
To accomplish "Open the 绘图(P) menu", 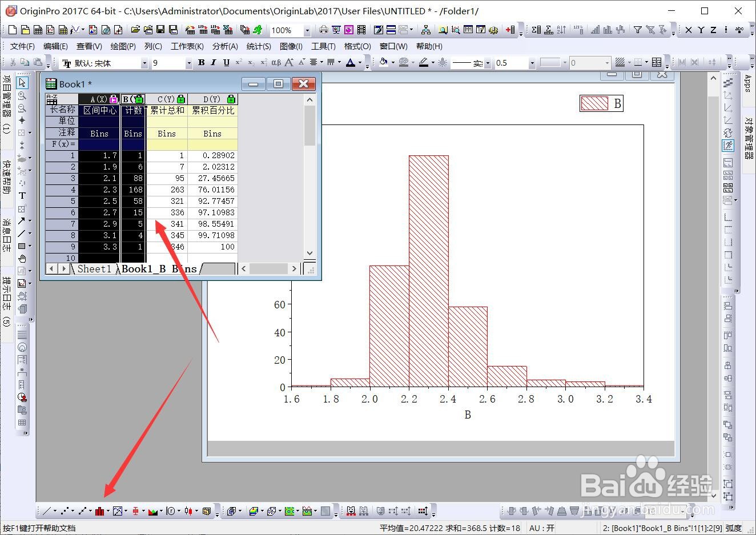I will (x=123, y=46).
